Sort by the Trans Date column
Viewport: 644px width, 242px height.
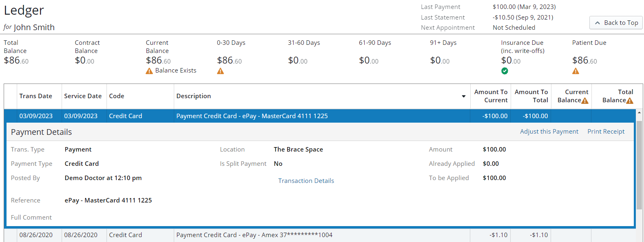coord(36,96)
